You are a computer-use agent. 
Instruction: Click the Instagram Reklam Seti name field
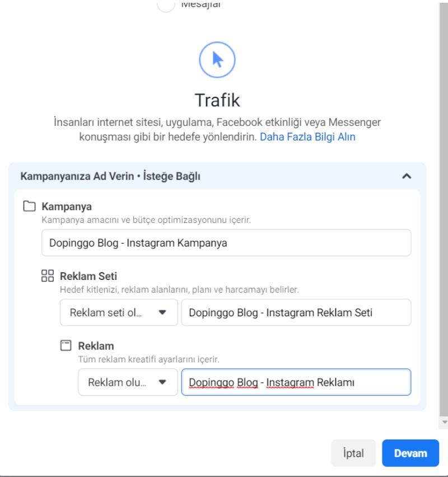pos(296,312)
